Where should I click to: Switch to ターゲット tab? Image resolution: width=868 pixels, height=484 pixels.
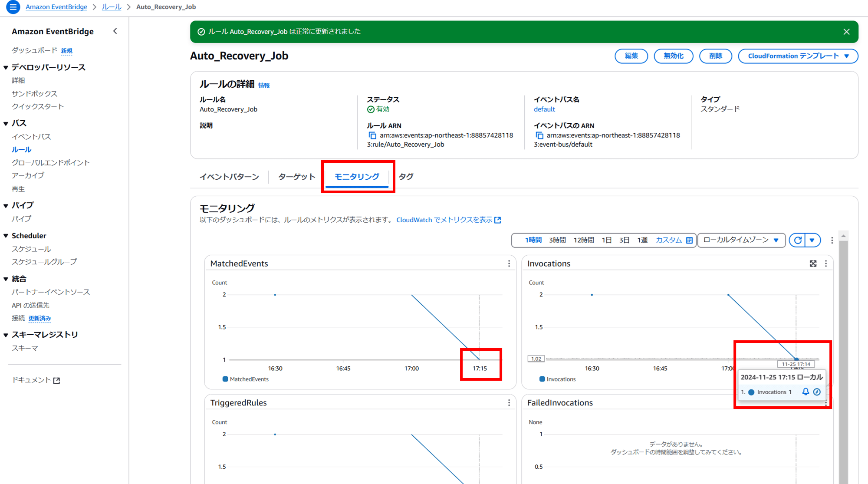pos(296,177)
